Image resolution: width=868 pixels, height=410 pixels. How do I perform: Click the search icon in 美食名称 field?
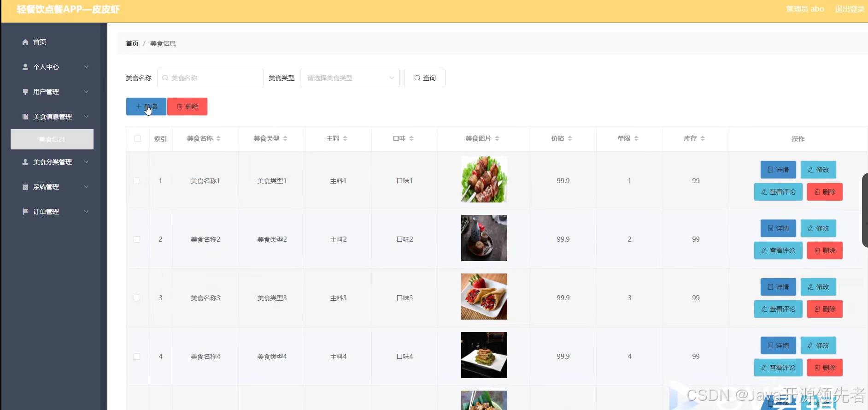click(165, 78)
